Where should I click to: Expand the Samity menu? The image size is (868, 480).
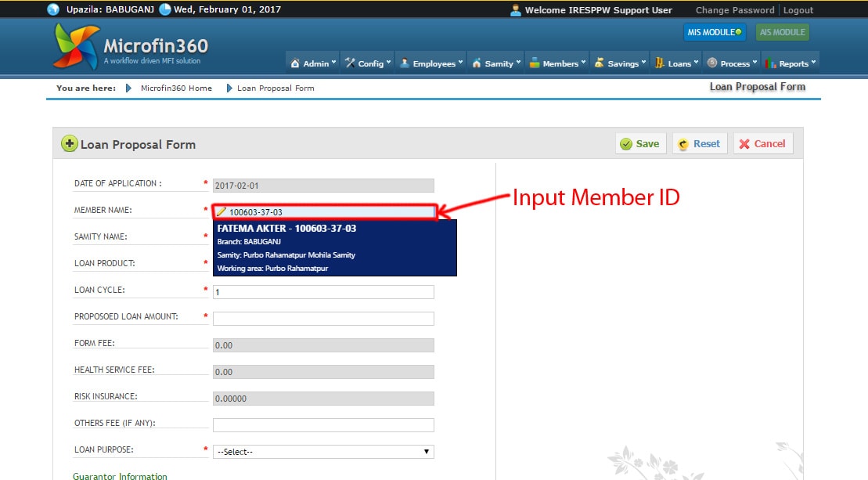tap(495, 63)
